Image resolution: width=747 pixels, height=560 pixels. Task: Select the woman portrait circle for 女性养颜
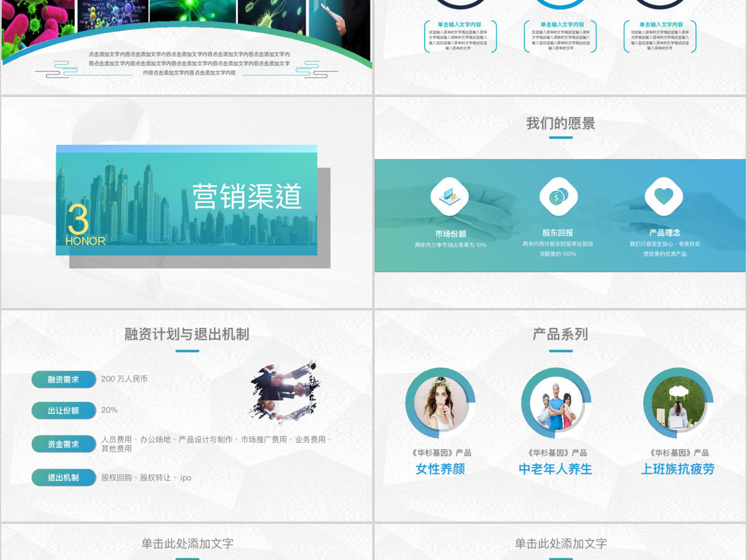tap(441, 402)
